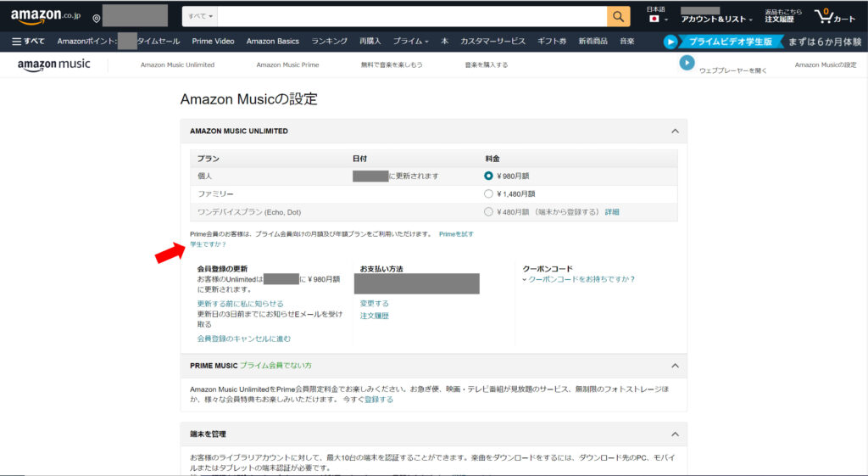
Task: Click 新着商品 in the nav bar
Action: coord(593,42)
